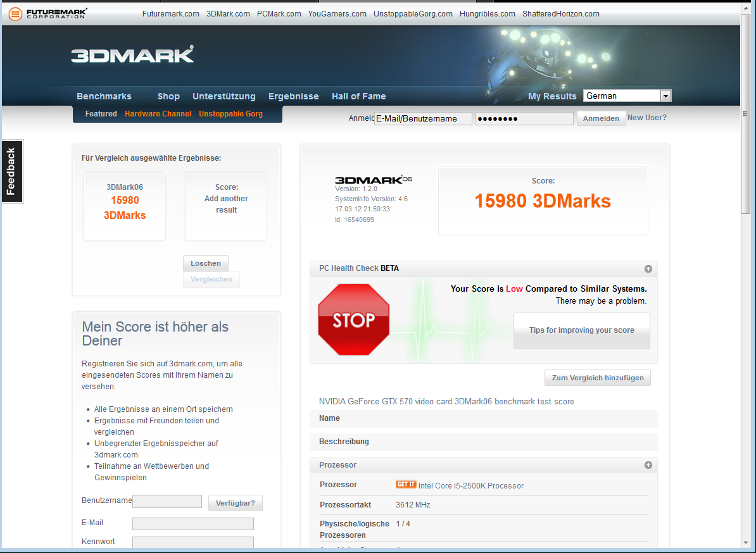Go to PCMark.com link
Image resolution: width=756 pixels, height=553 pixels.
279,14
